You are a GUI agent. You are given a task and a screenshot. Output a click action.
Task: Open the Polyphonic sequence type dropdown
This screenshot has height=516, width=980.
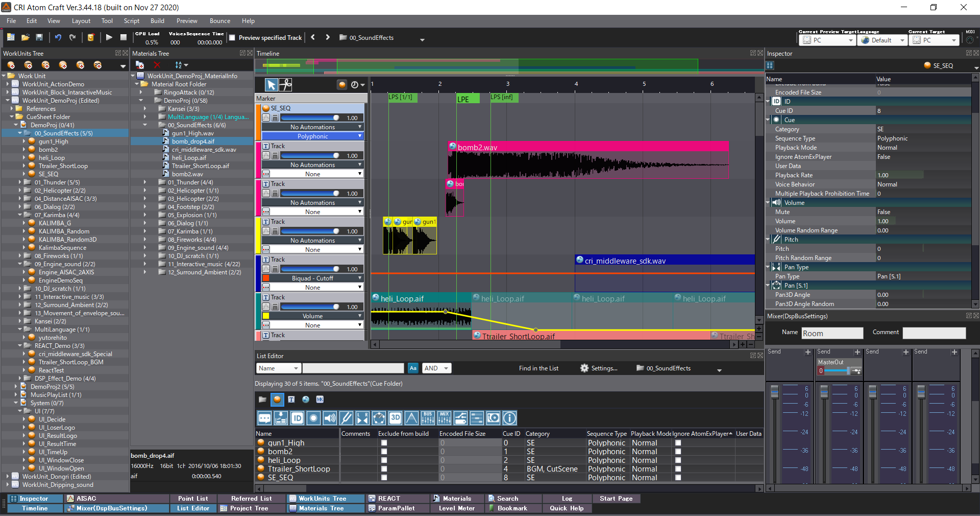pos(312,136)
